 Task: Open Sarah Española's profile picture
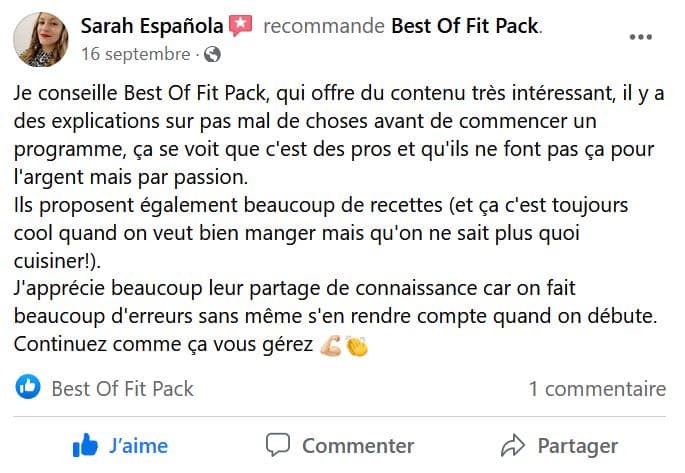pos(41,39)
